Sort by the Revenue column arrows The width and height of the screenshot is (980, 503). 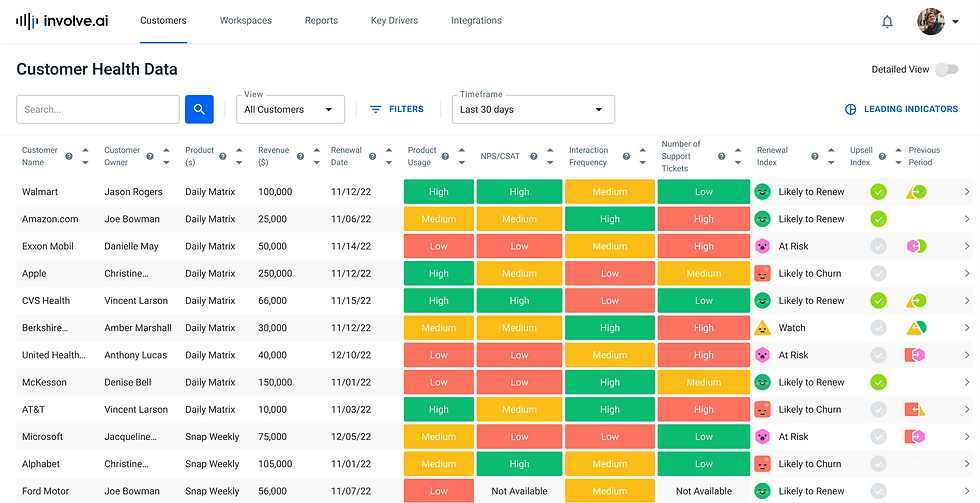click(316, 156)
